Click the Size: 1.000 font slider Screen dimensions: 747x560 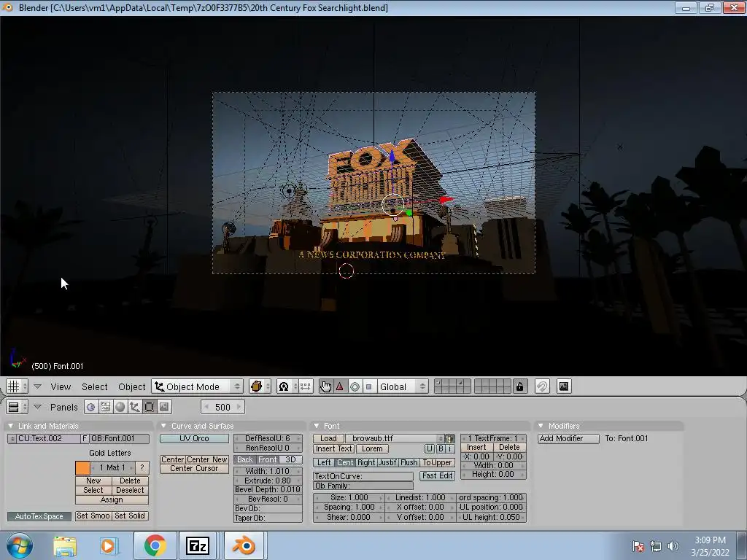[349, 497]
